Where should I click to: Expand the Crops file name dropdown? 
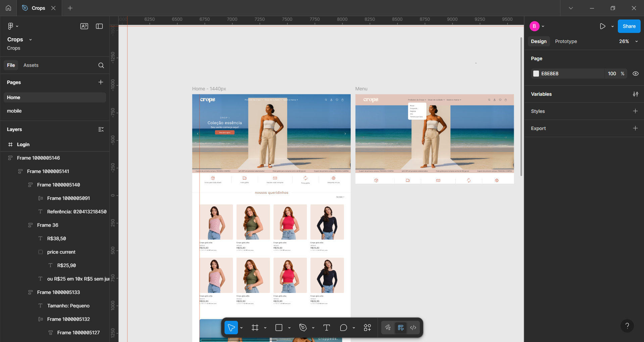[31, 40]
